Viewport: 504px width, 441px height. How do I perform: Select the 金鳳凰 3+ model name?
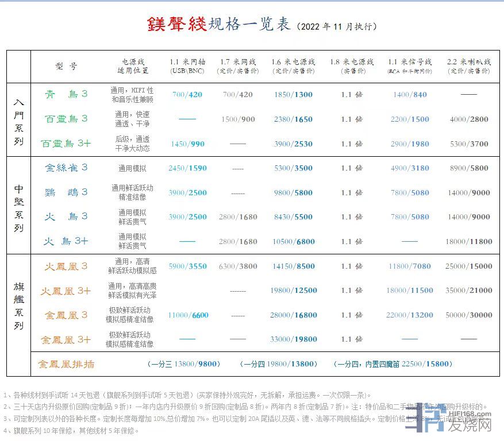(66, 339)
